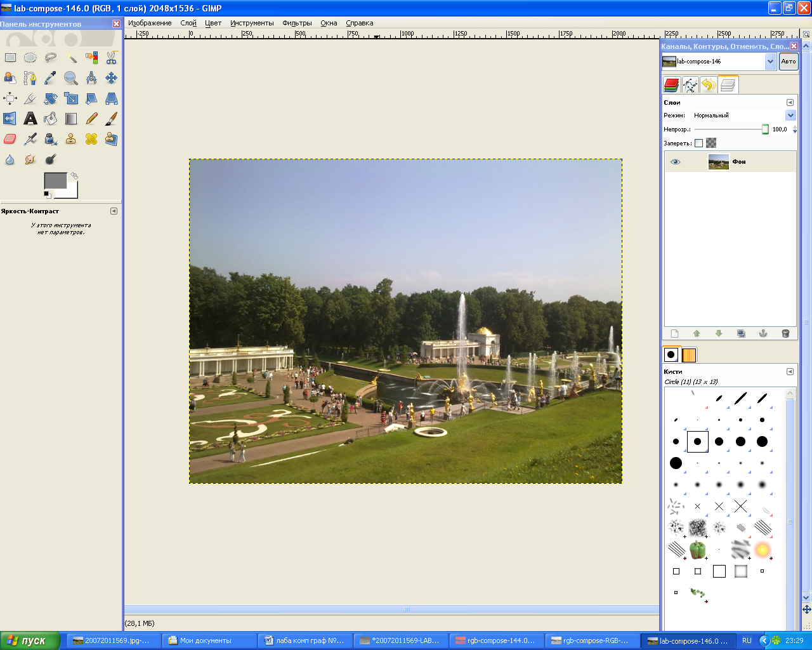Open the lab-compose-146 image selector dropdown
The height and width of the screenshot is (650, 812).
tap(719, 62)
